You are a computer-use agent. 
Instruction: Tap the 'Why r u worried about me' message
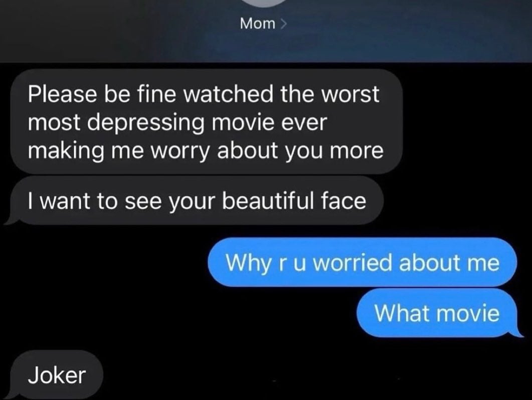[x=363, y=262]
